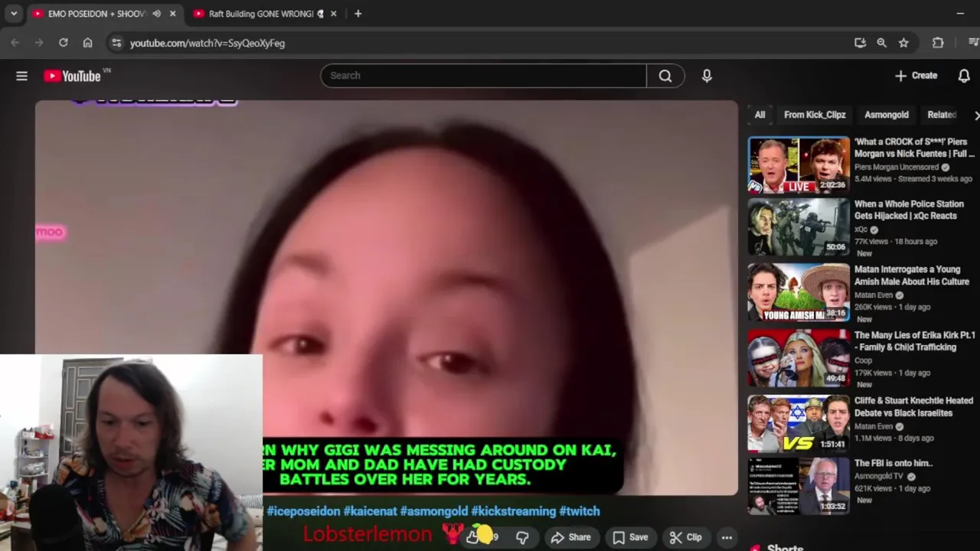
Task: Open the Erika Kirk video thumbnail
Action: tap(799, 358)
